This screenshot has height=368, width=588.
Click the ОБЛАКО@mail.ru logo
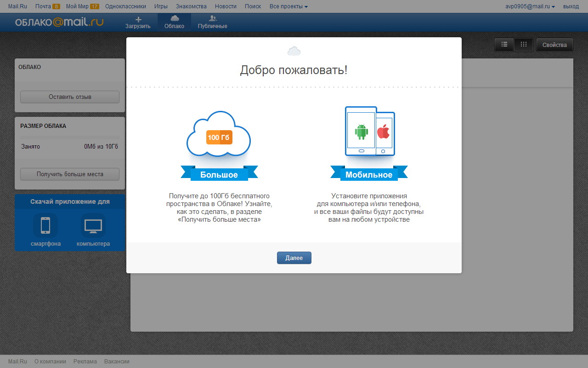(x=59, y=23)
